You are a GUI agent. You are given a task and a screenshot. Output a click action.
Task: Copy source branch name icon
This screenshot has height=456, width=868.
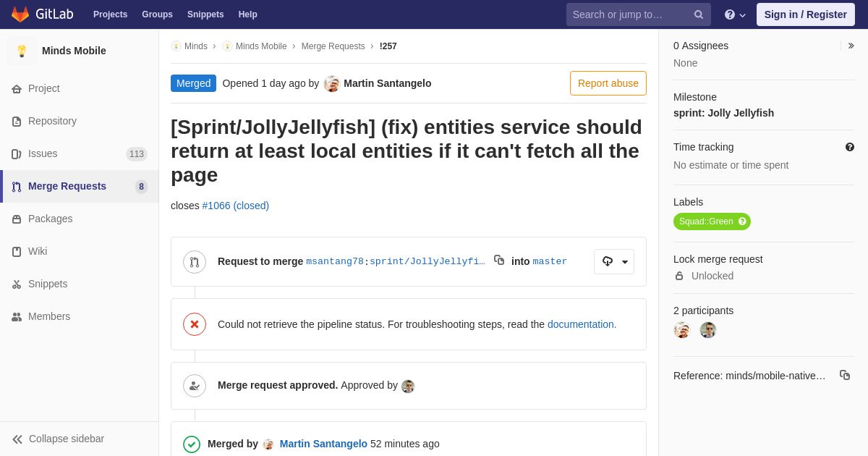tap(499, 260)
